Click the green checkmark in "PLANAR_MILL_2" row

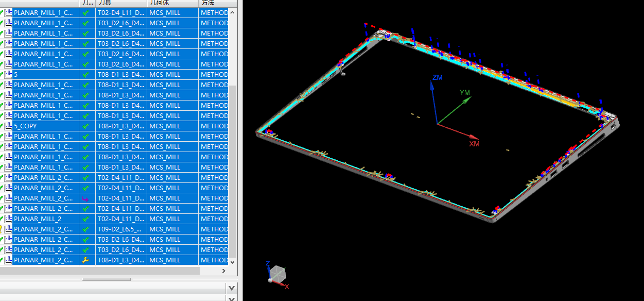[85, 219]
